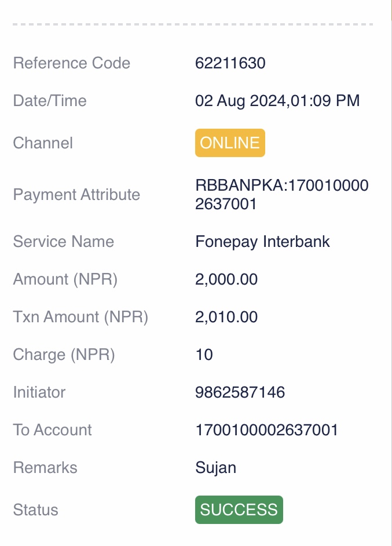The image size is (392, 546).
Task: Click the ONLINE channel badge
Action: pyautogui.click(x=230, y=143)
